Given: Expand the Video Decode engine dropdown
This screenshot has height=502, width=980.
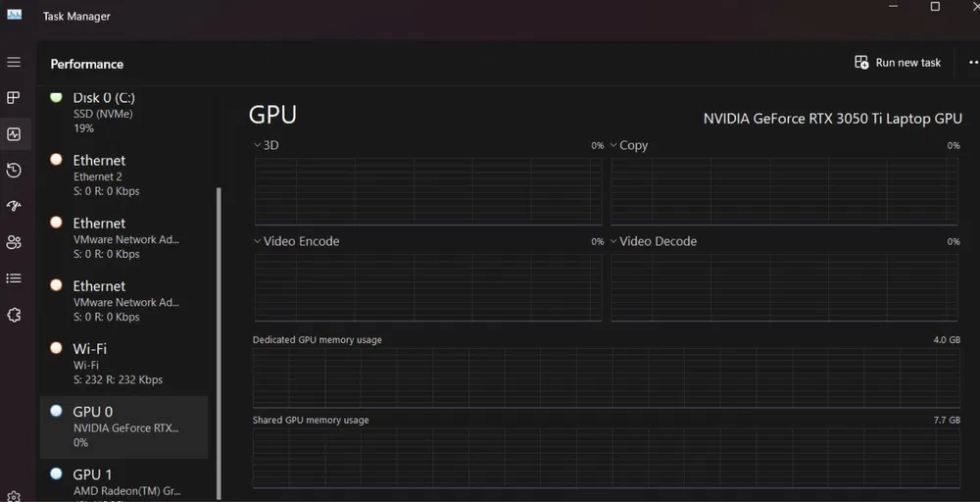Looking at the screenshot, I should (653, 241).
